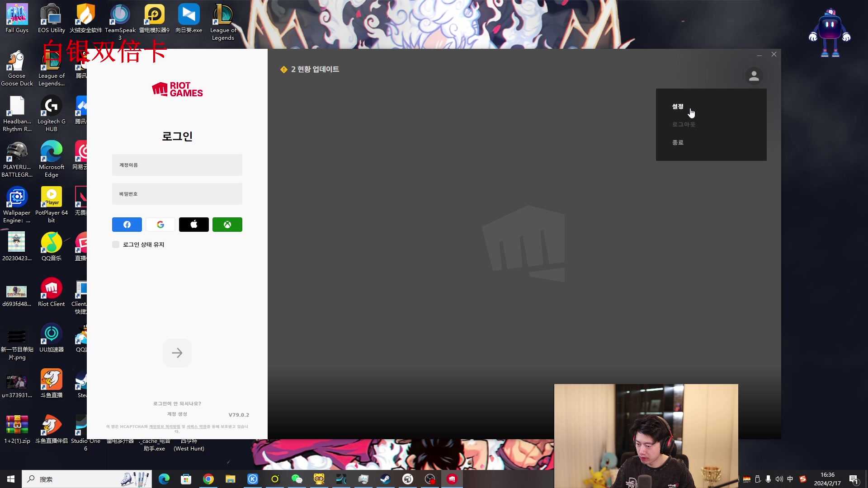Viewport: 868px width, 488px height.
Task: Select the 雷电模拟器9 desktop icon
Action: tap(154, 19)
